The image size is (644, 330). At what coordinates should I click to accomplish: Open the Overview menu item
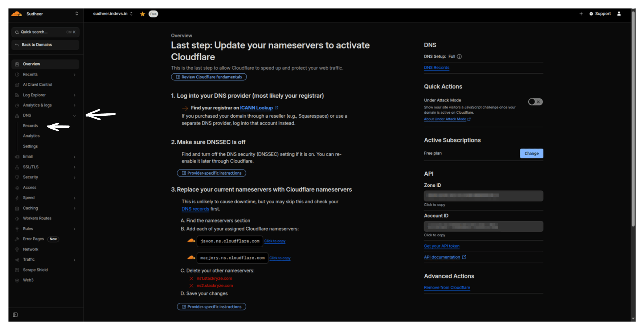click(45, 64)
